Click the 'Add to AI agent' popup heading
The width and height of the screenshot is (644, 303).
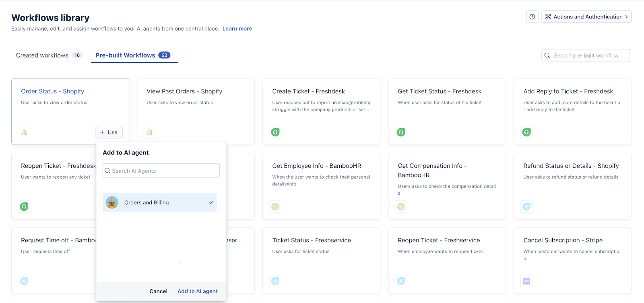click(126, 153)
